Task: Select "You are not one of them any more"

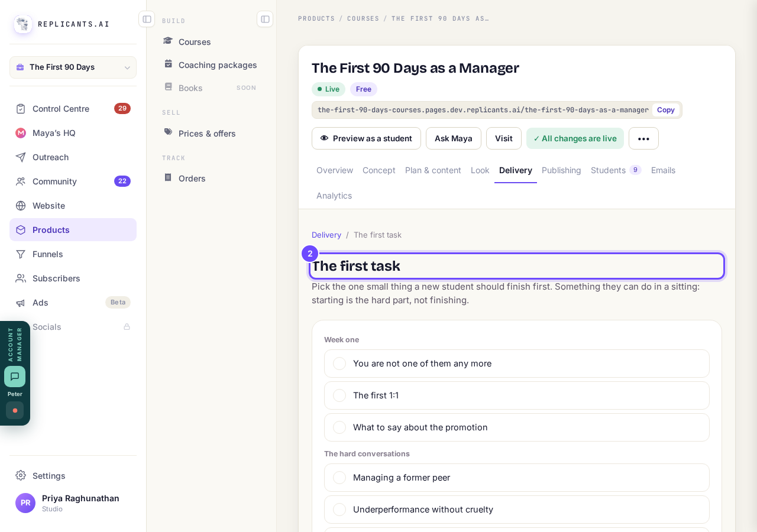Action: pyautogui.click(x=517, y=364)
